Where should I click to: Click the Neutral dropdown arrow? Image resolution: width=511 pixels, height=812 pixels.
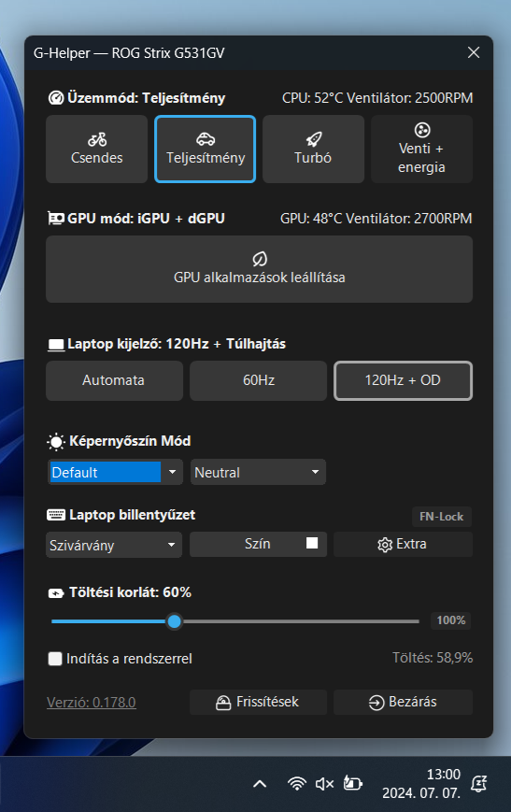316,472
